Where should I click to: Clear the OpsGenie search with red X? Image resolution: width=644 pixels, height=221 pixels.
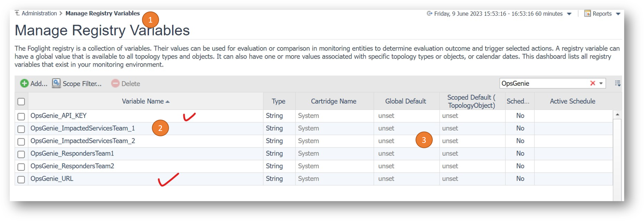coord(593,83)
